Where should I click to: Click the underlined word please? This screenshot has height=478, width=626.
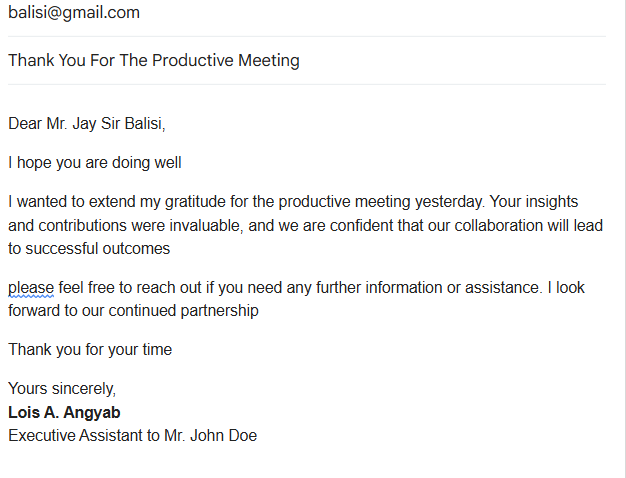tap(31, 288)
